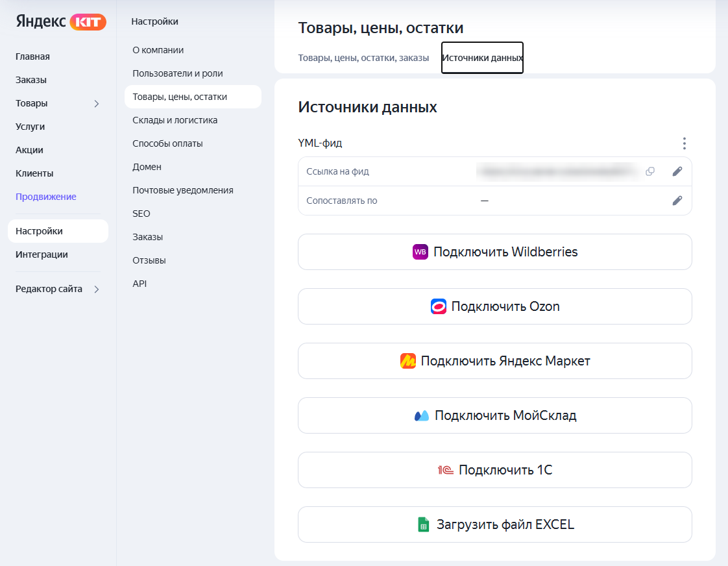
Task: Open Клиенты section
Action: click(x=34, y=173)
